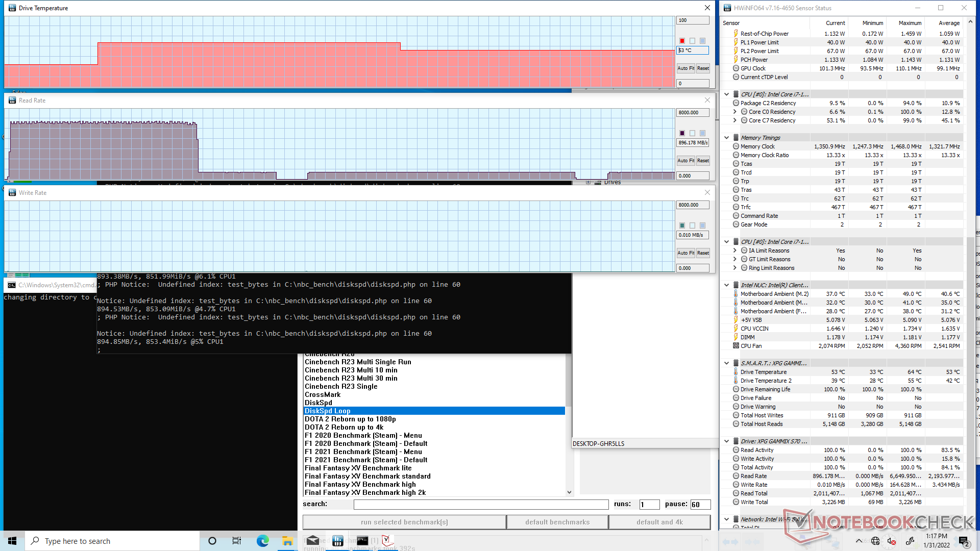This screenshot has height=551, width=980.
Task: Click Reset in the Write Rate graph
Action: 703,253
